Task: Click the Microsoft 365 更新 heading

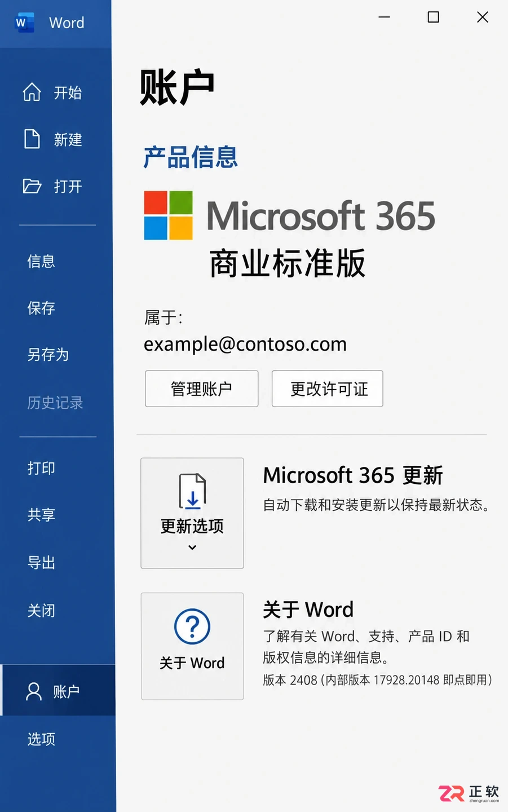Action: (x=353, y=475)
